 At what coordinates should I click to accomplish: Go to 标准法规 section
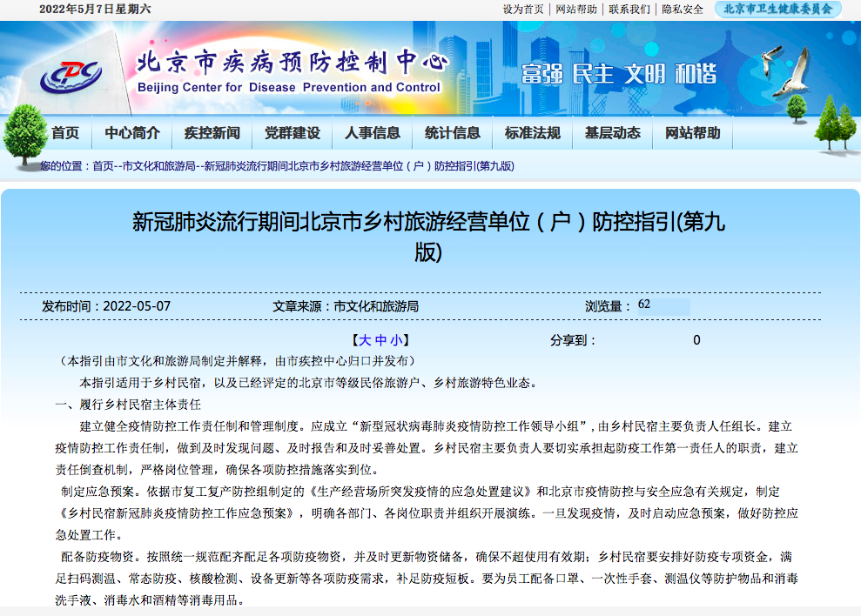[533, 133]
